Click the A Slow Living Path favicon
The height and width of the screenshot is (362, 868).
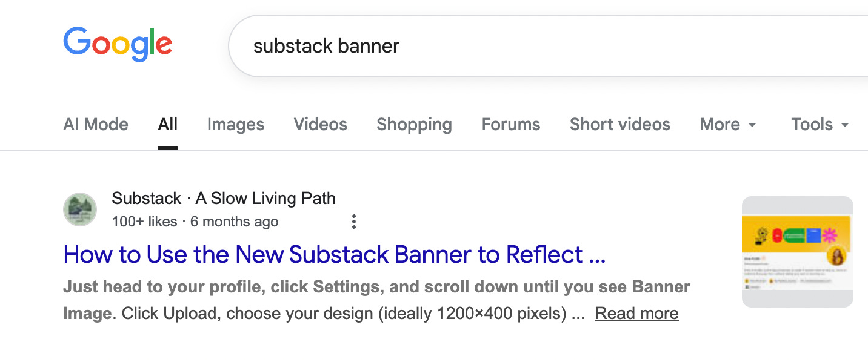(80, 209)
